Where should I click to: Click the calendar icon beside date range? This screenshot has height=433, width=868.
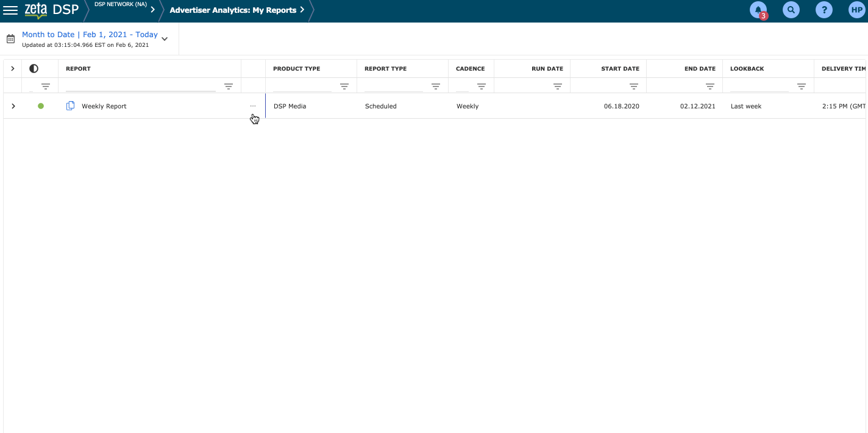(x=10, y=39)
